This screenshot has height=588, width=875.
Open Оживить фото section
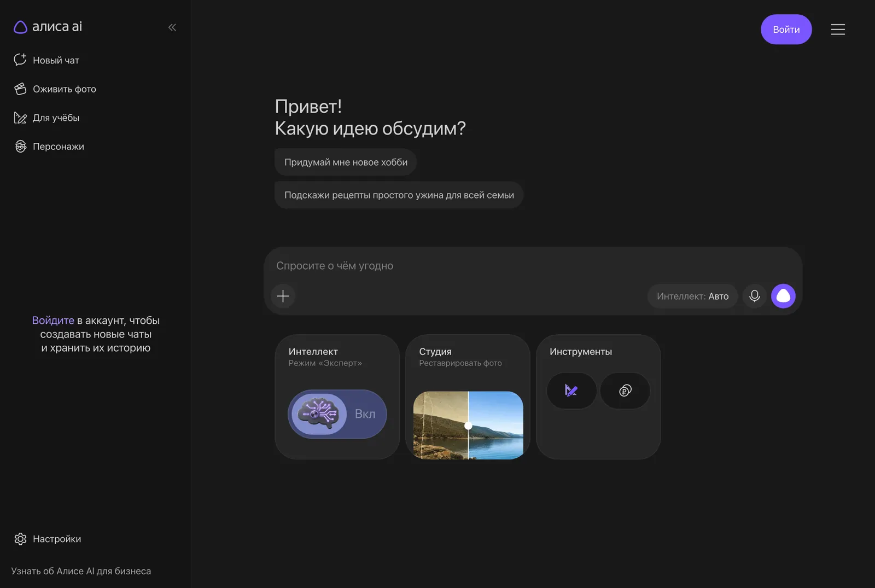click(x=55, y=89)
